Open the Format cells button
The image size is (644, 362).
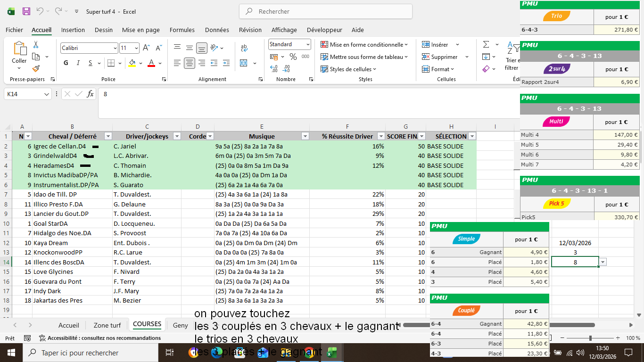tap(438, 69)
